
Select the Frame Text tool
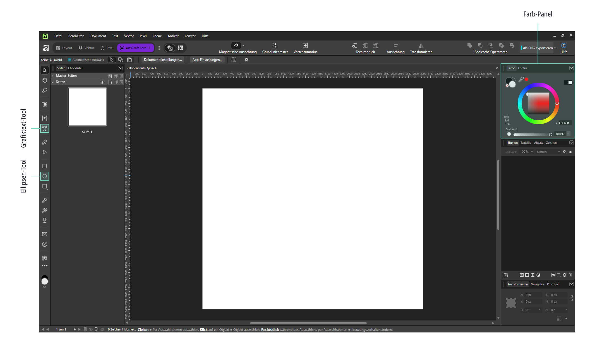[44, 118]
